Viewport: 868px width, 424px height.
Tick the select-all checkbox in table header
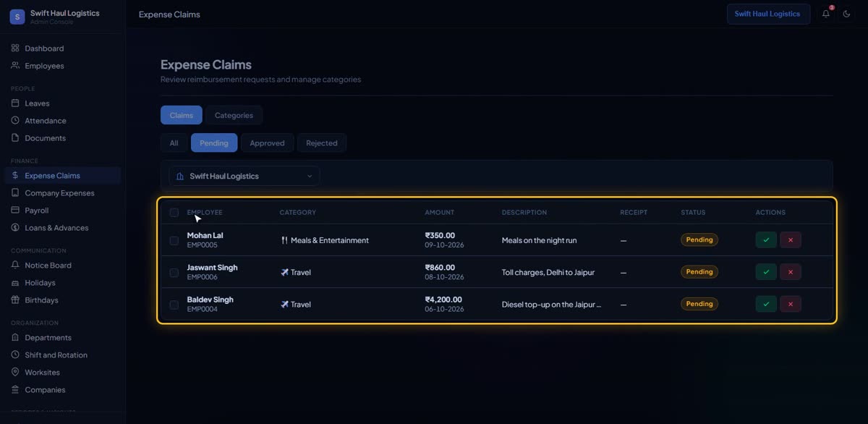(174, 213)
